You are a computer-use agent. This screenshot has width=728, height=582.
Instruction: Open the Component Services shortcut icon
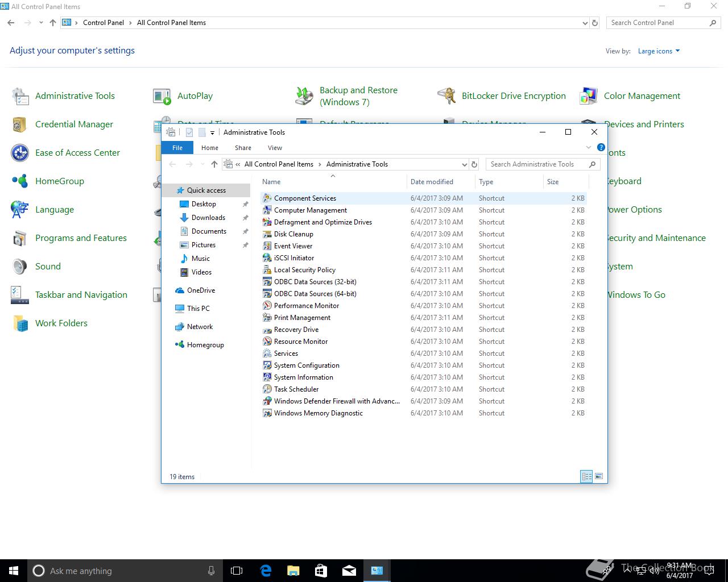click(267, 198)
